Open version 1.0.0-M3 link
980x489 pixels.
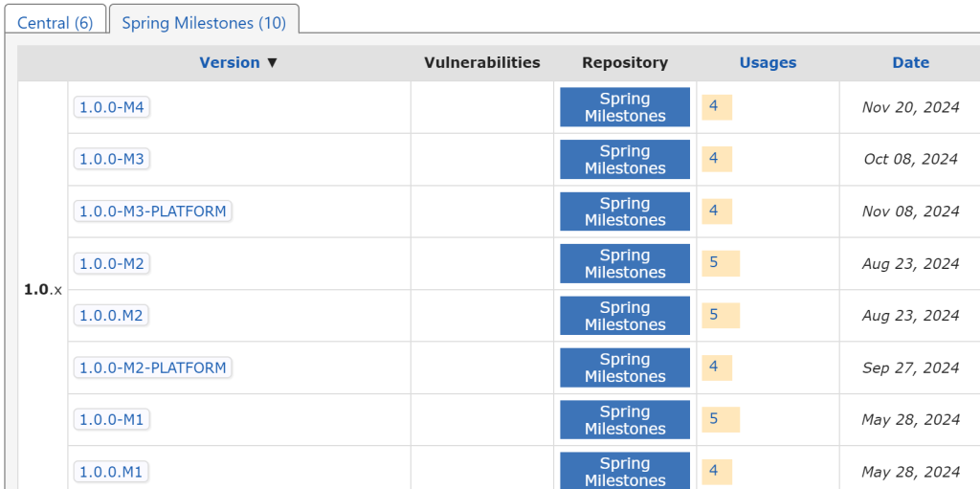[x=112, y=160]
